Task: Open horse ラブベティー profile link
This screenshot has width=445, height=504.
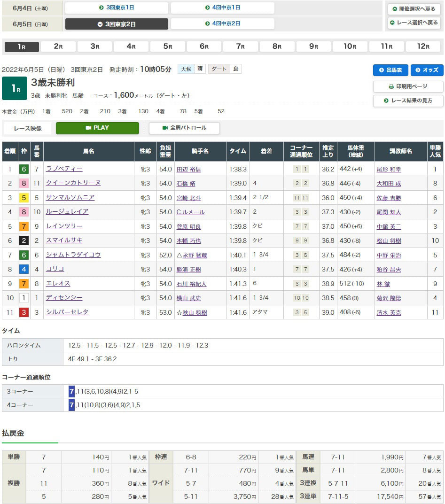Action: coord(64,169)
